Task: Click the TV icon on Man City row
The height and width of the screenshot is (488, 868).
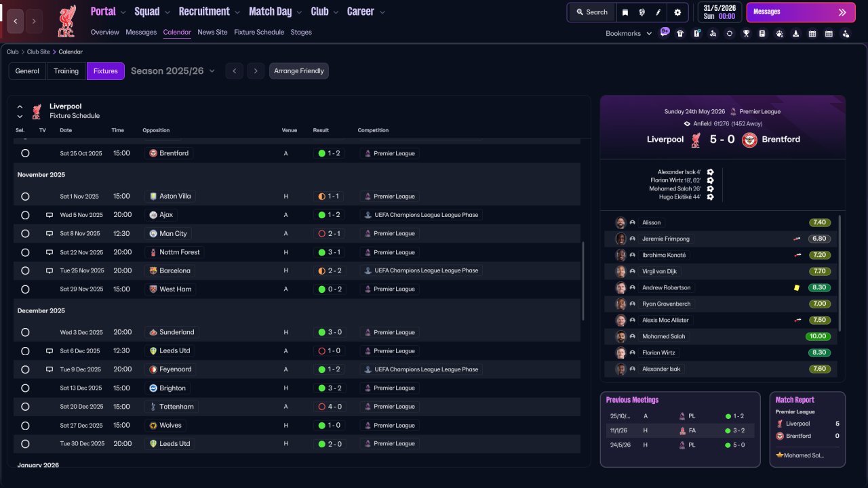Action: click(x=50, y=234)
